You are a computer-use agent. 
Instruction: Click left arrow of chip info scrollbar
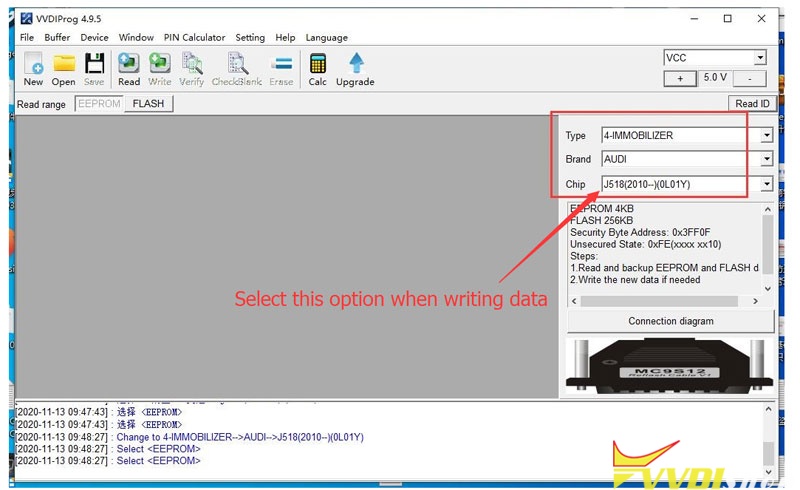pos(574,301)
